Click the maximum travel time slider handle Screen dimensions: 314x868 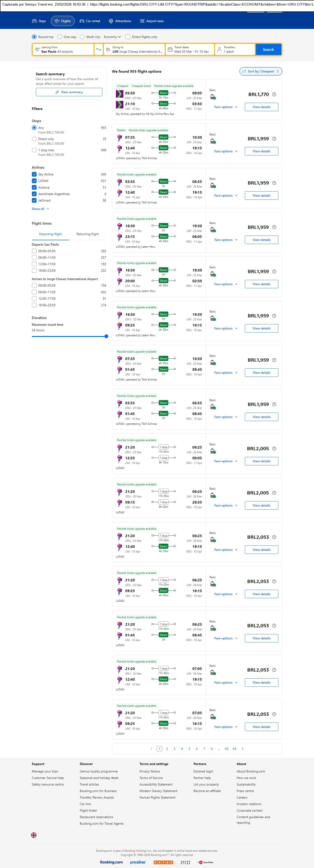(106, 336)
